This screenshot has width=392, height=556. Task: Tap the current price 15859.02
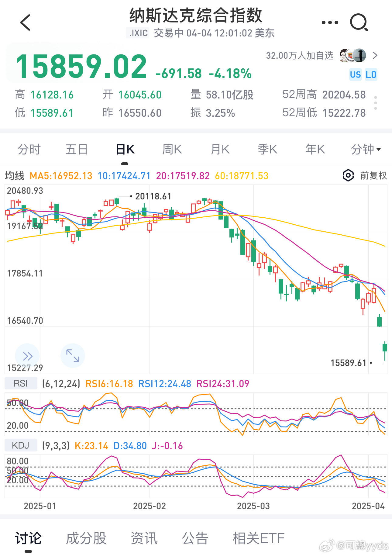pos(81,66)
